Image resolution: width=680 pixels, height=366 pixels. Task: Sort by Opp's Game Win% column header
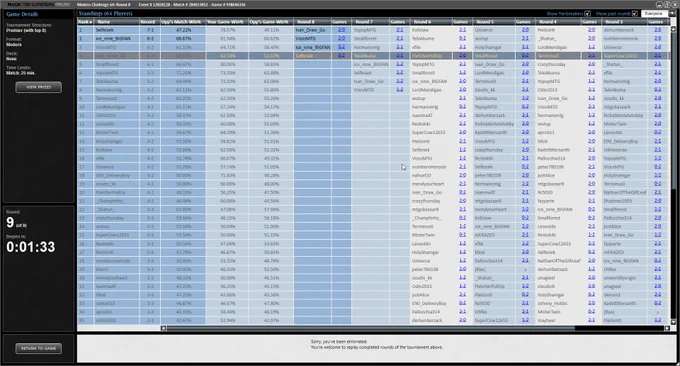[271, 22]
